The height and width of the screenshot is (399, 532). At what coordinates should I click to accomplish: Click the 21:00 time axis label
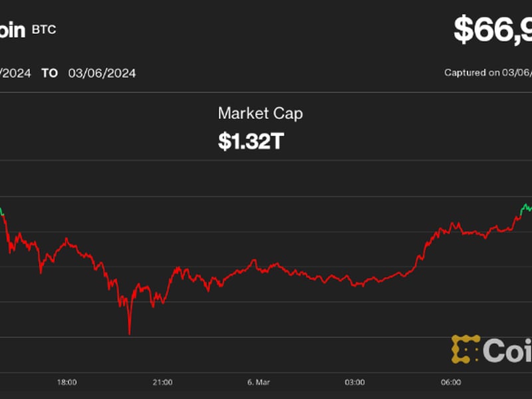pos(163,382)
